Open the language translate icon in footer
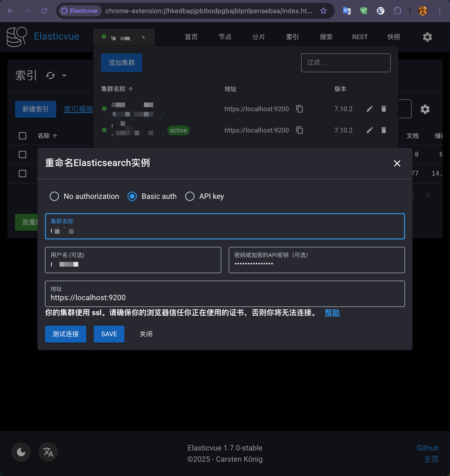 pos(48,452)
